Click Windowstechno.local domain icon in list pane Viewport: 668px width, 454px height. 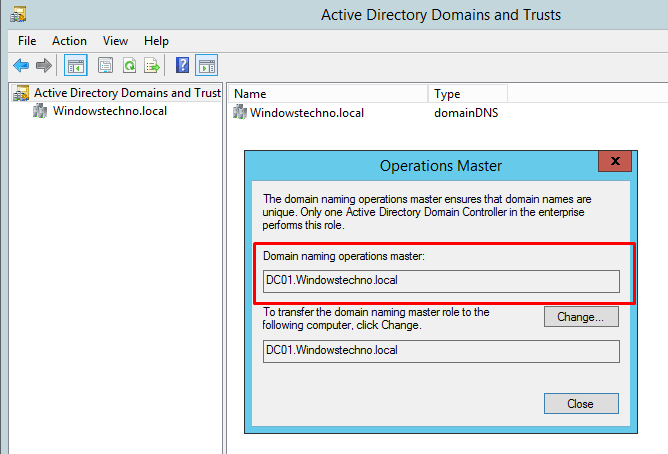click(x=240, y=112)
